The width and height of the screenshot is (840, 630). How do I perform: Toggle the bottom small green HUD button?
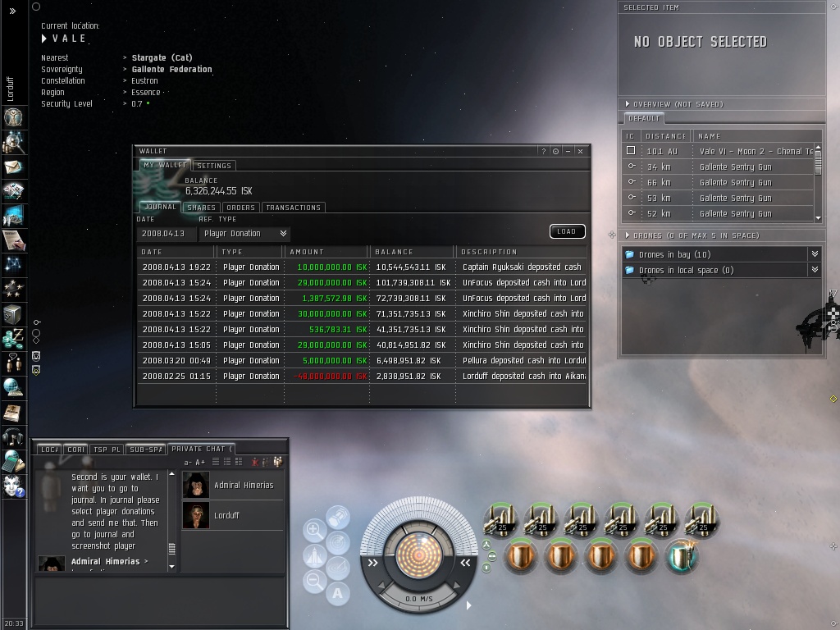[486, 568]
